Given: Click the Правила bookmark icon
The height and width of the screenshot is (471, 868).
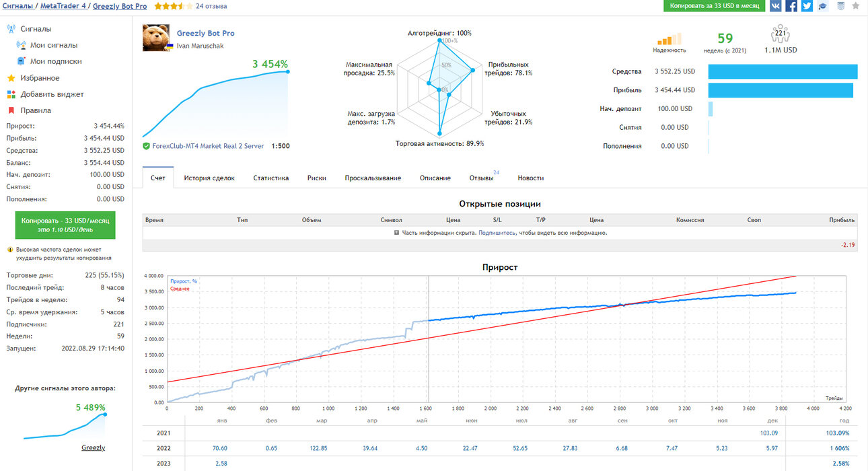Looking at the screenshot, I should pos(11,110).
